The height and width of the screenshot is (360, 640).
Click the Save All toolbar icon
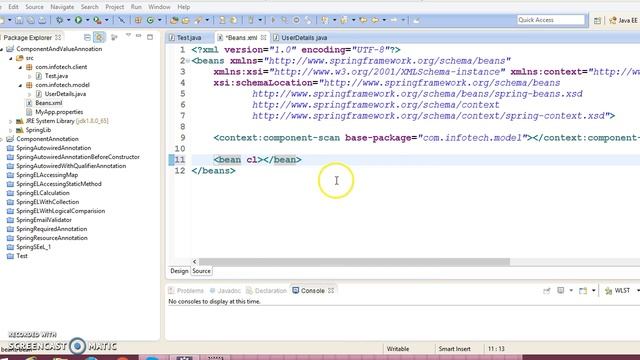(x=31, y=20)
